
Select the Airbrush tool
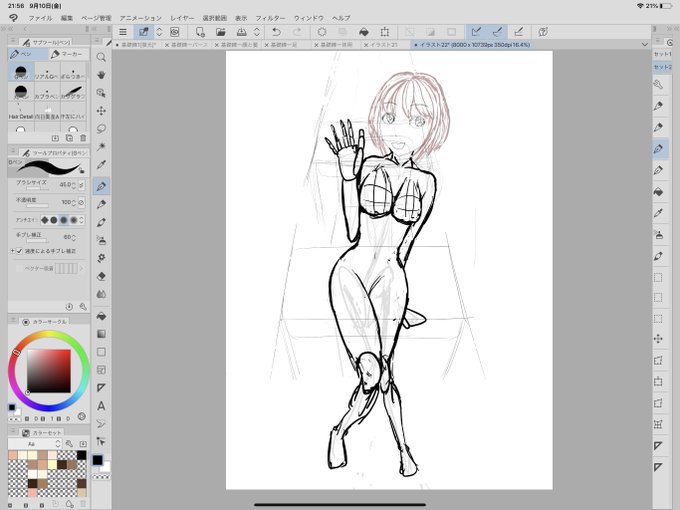point(101,240)
